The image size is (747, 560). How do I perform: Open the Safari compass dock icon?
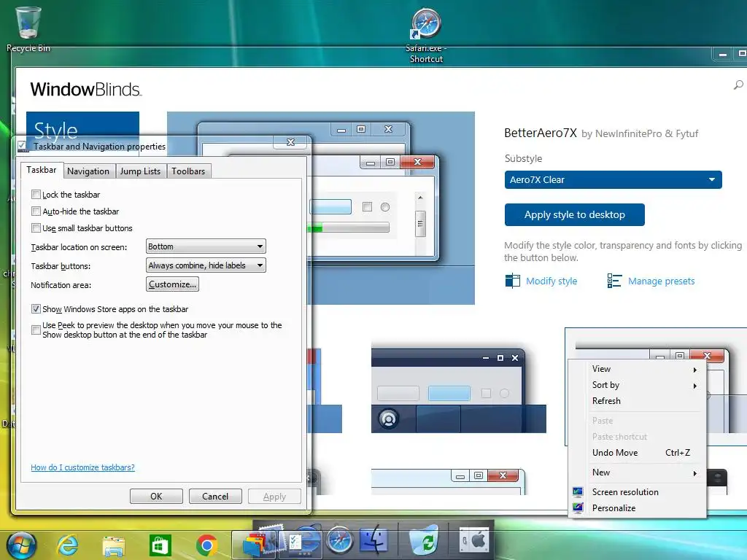[340, 540]
